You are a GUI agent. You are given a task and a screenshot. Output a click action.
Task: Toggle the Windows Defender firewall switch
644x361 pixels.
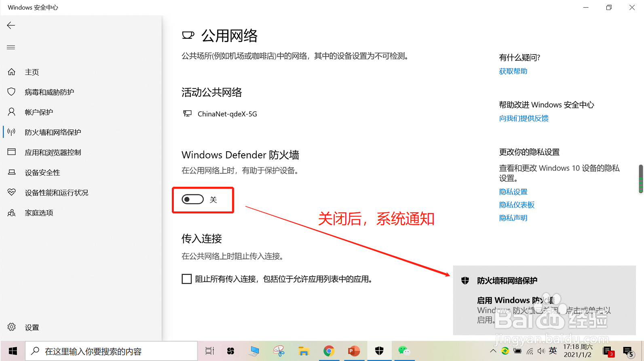pos(192,199)
